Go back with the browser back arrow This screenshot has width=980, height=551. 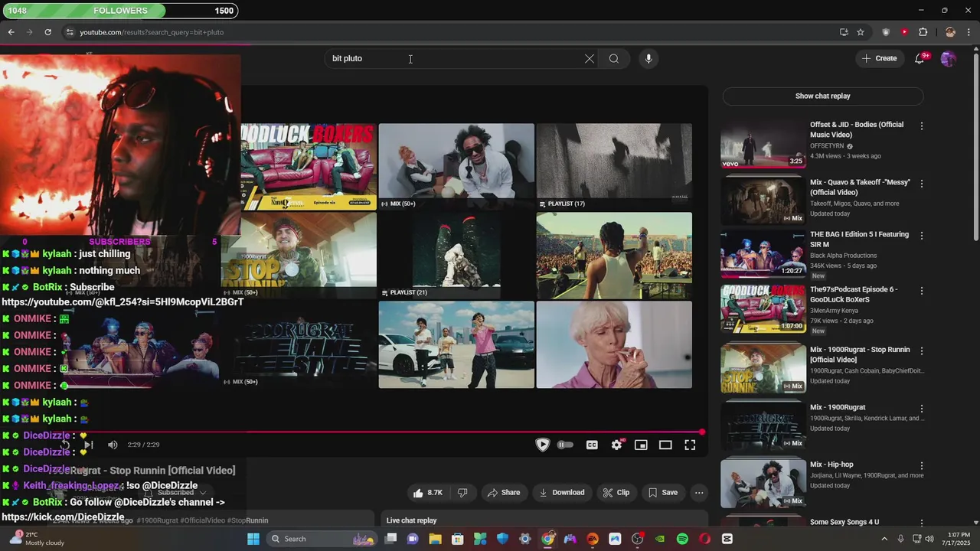11,32
